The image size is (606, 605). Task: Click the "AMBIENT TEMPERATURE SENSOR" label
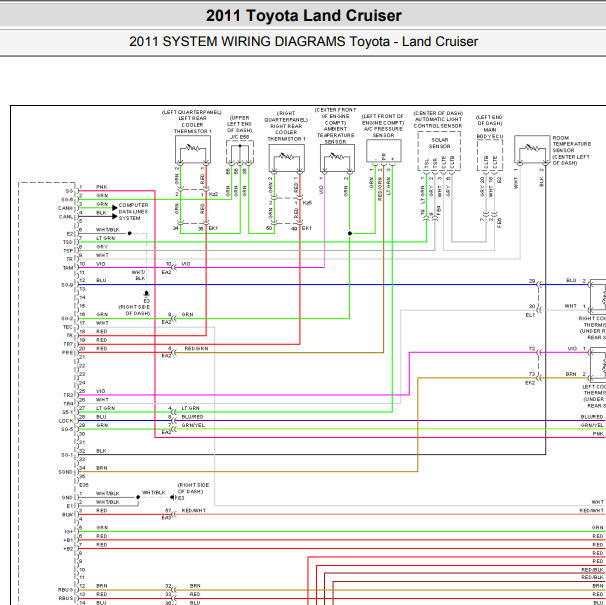tap(335, 135)
